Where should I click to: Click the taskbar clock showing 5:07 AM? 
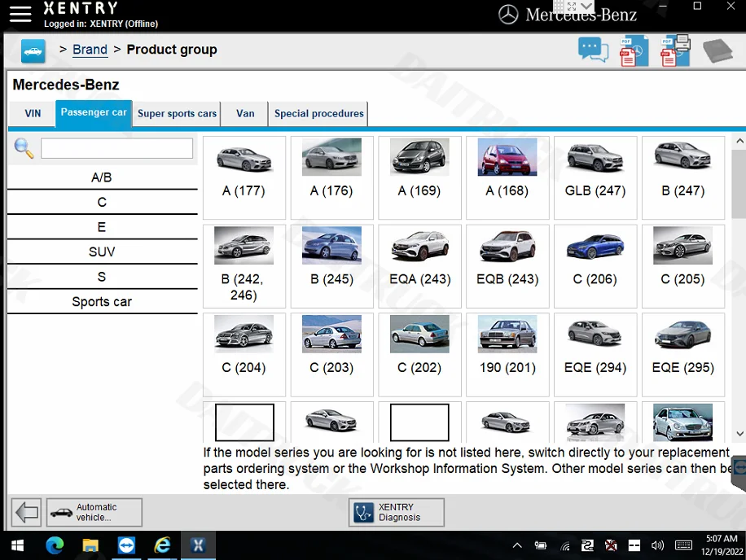coord(722,545)
